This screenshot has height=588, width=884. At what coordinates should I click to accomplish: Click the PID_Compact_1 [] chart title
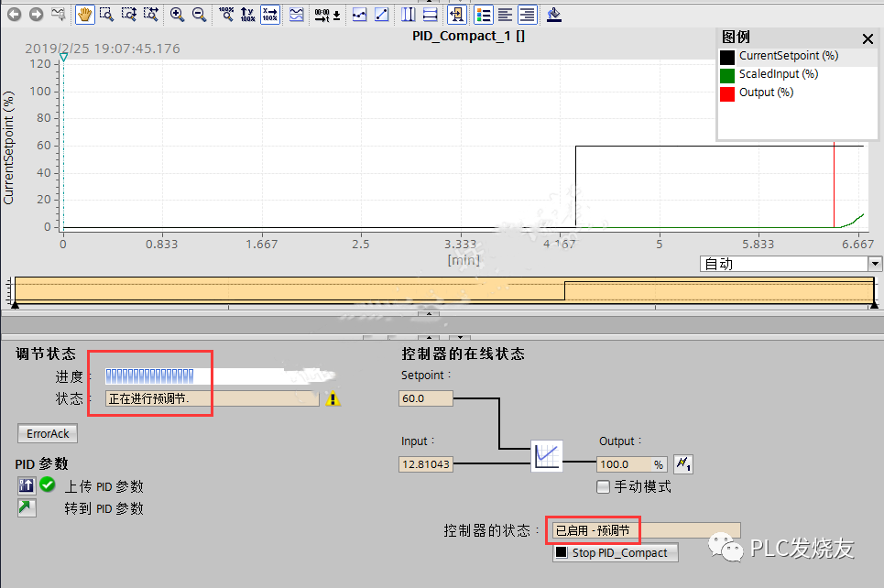[x=468, y=36]
